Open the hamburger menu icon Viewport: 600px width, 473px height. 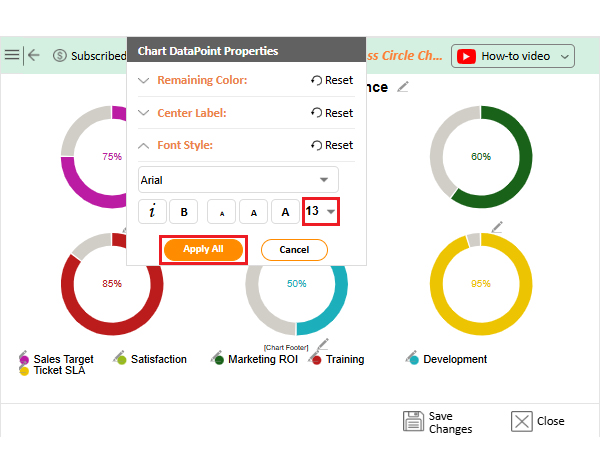pyautogui.click(x=12, y=55)
